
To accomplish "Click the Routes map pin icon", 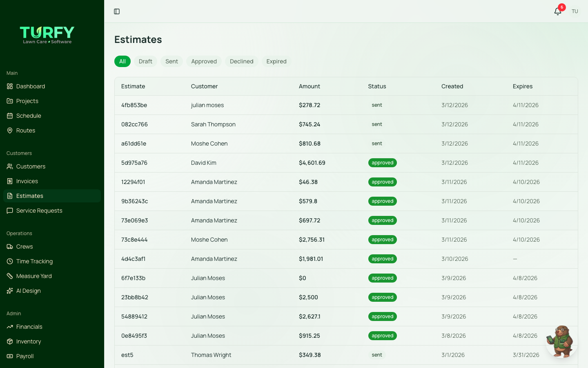I will click(10, 130).
